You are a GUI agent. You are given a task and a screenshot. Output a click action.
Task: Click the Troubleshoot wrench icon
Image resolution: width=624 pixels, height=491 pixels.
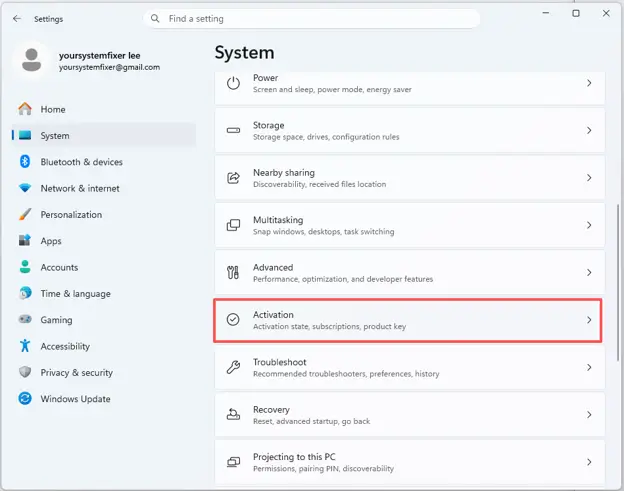point(233,367)
